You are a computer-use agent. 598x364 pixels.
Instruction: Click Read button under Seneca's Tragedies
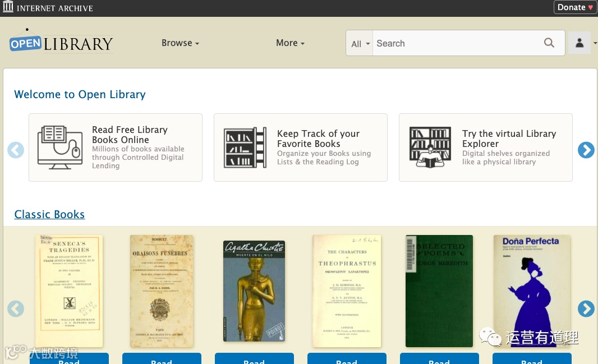69,359
